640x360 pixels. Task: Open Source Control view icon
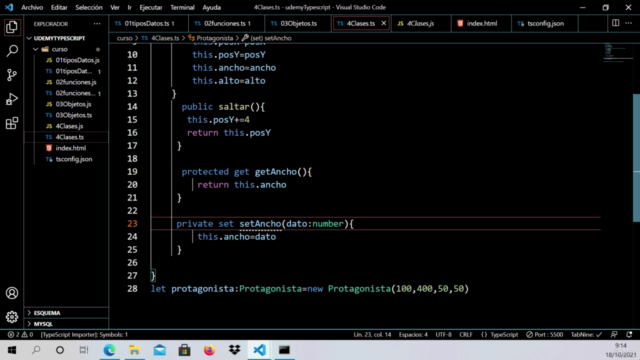point(12,75)
